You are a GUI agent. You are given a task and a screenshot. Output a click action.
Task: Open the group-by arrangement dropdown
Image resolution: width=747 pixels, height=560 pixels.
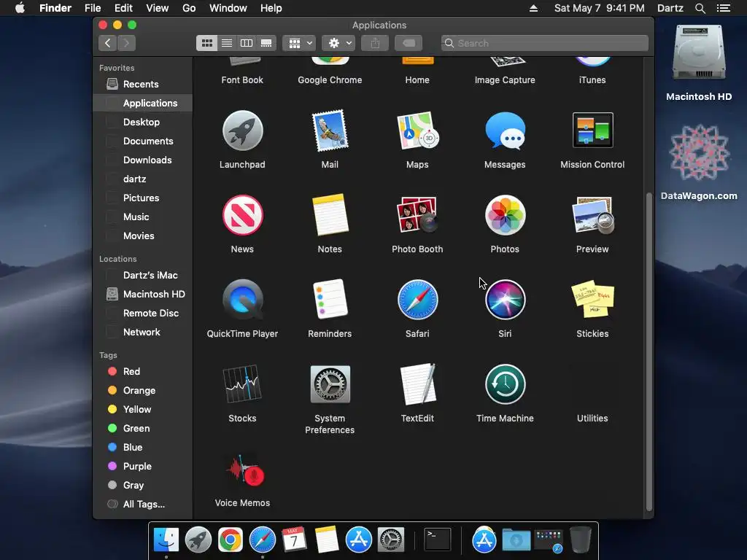point(299,43)
